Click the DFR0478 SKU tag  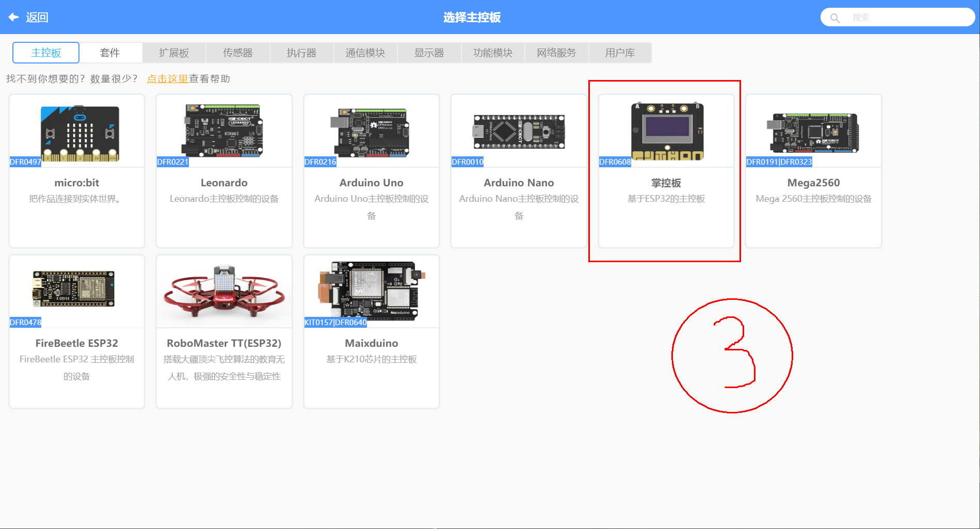26,323
